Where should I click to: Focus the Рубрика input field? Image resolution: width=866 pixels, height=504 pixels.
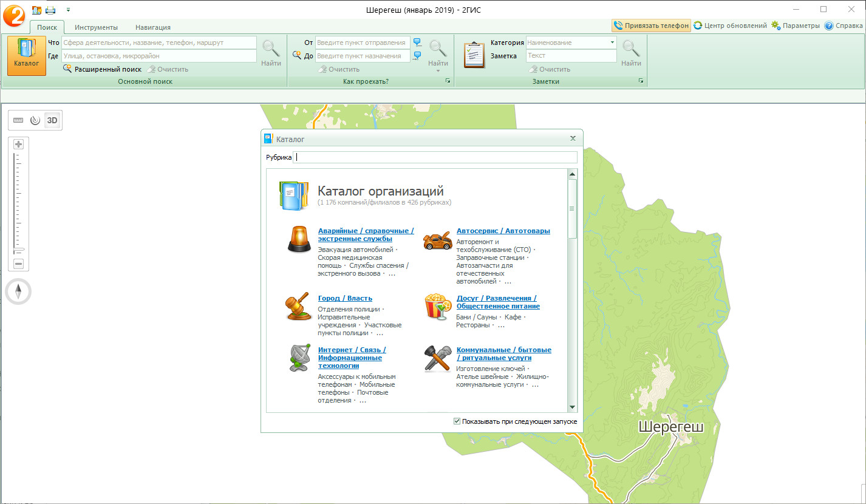pos(436,157)
